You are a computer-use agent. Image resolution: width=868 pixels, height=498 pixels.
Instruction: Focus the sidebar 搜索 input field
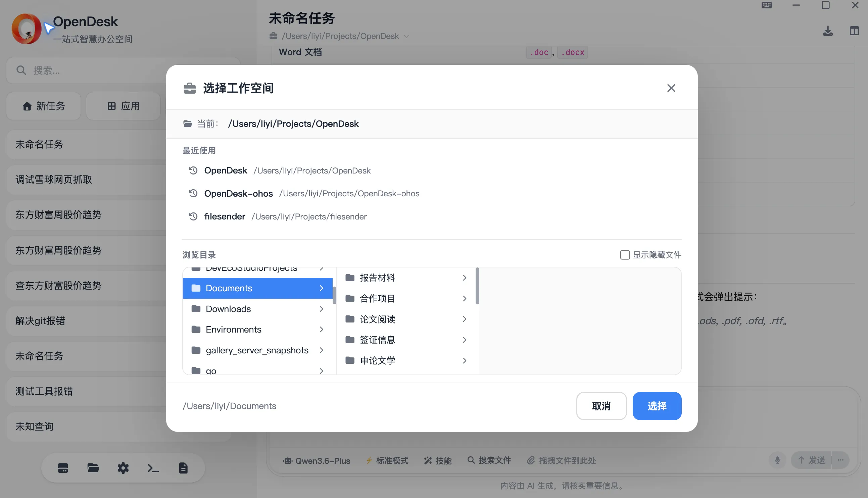pos(123,70)
